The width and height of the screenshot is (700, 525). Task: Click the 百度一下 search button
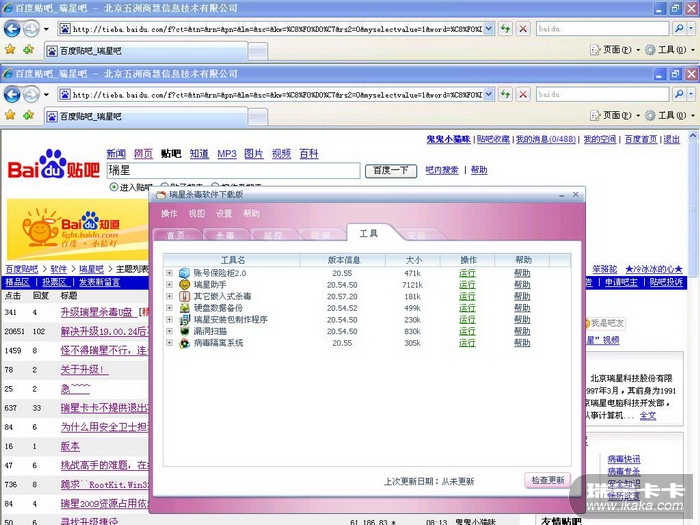point(391,171)
